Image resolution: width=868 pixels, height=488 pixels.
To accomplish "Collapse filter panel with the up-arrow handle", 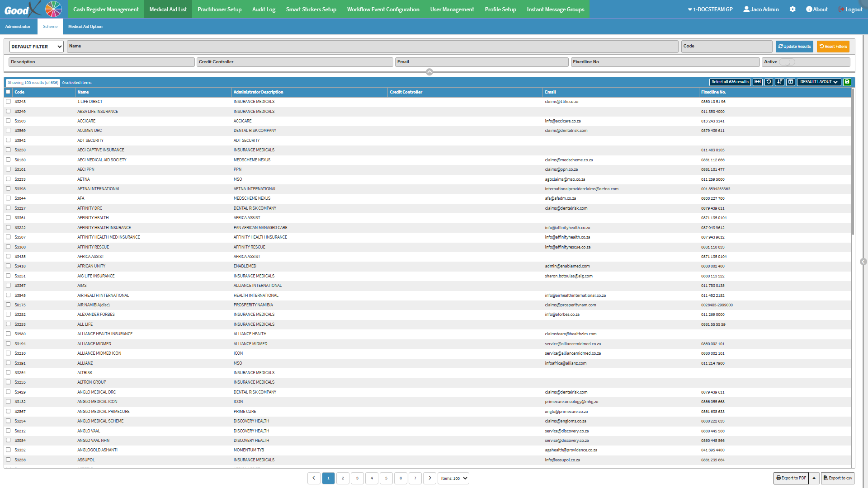I will 429,72.
